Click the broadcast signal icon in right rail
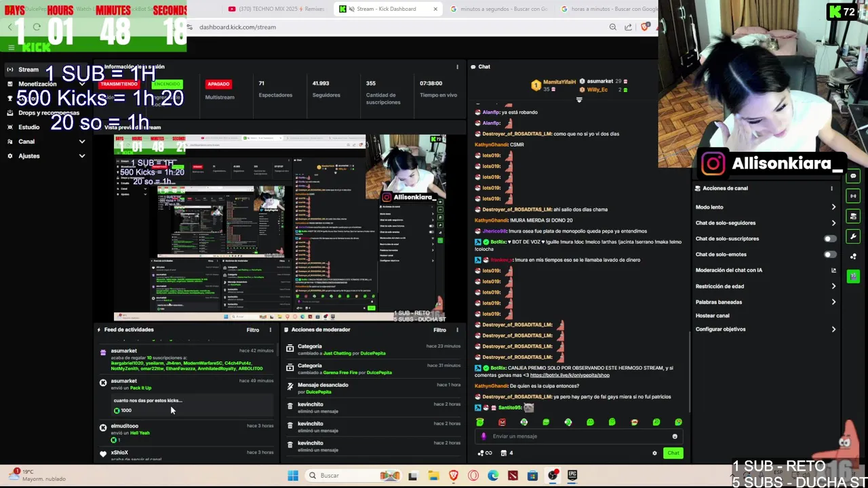The height and width of the screenshot is (488, 868). [x=853, y=196]
